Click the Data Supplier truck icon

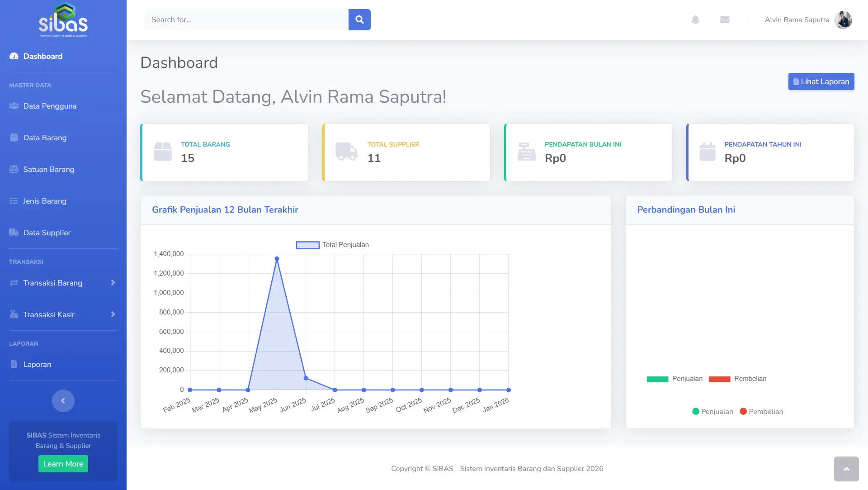tap(14, 233)
